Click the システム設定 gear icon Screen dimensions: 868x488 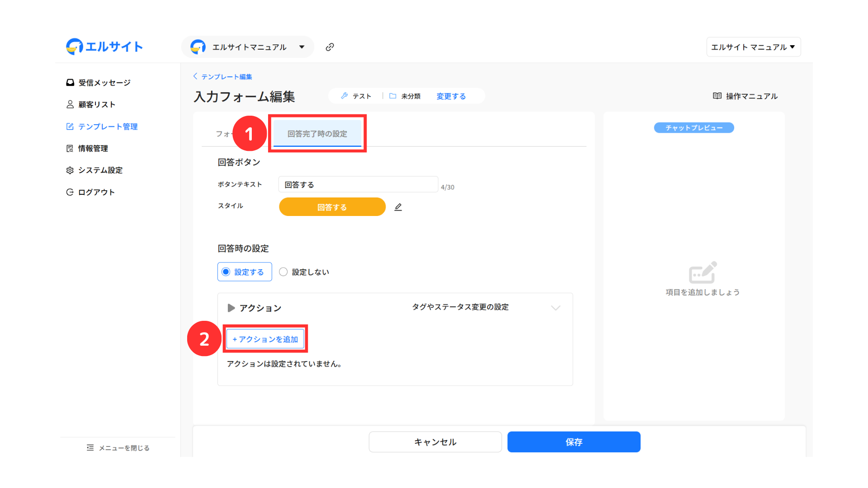click(70, 170)
